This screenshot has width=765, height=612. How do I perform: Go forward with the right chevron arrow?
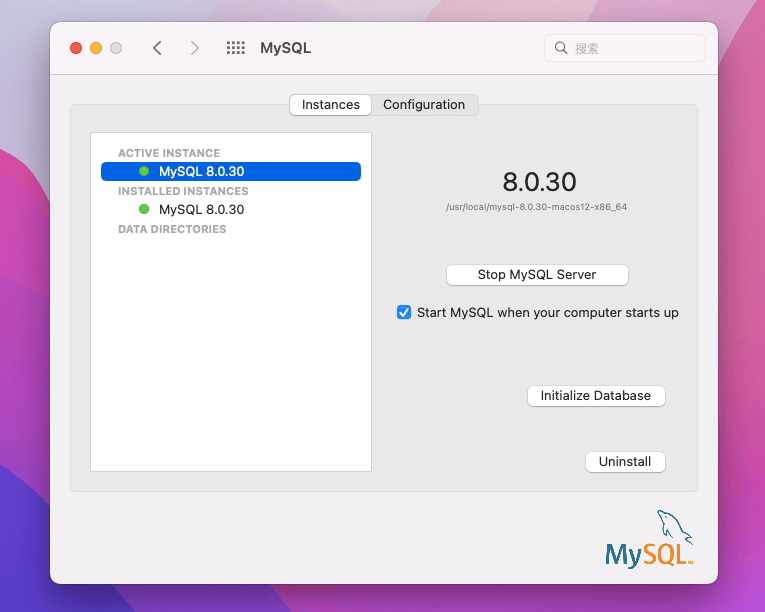[195, 48]
